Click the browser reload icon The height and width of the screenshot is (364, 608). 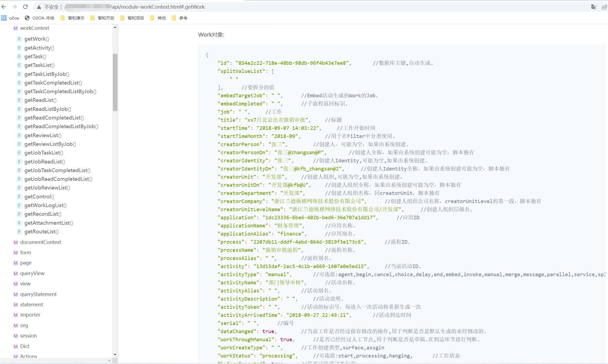click(25, 7)
